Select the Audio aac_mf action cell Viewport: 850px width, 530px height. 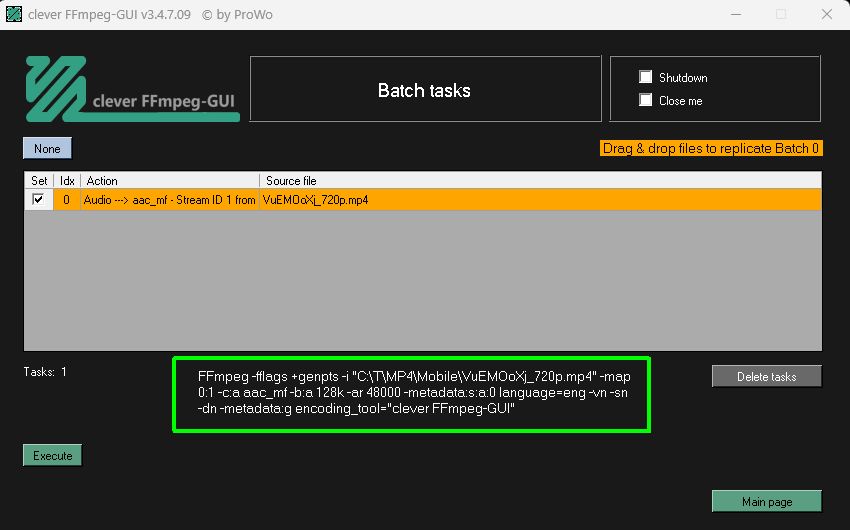click(170, 199)
